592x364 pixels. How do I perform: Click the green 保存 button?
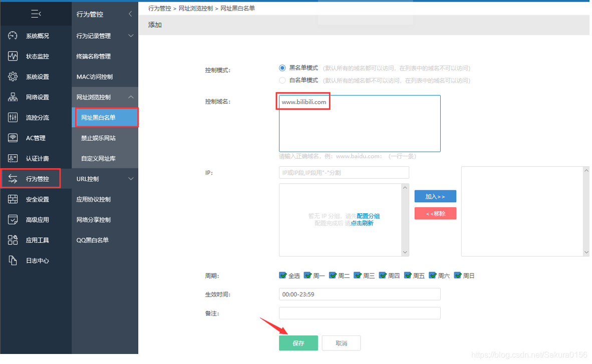click(x=299, y=343)
